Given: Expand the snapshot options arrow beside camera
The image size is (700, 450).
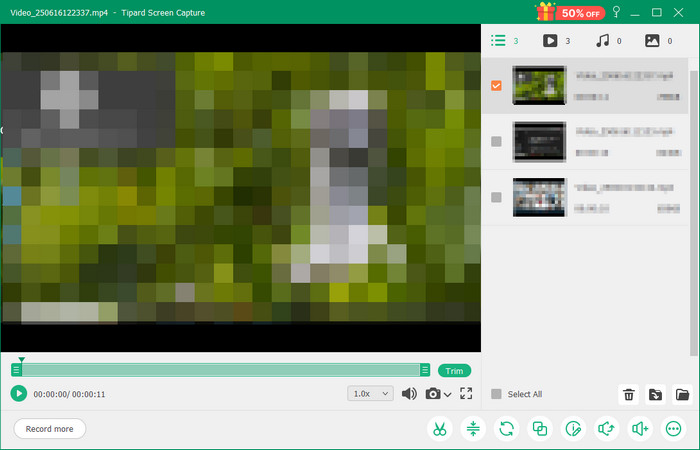Looking at the screenshot, I should click(x=447, y=395).
